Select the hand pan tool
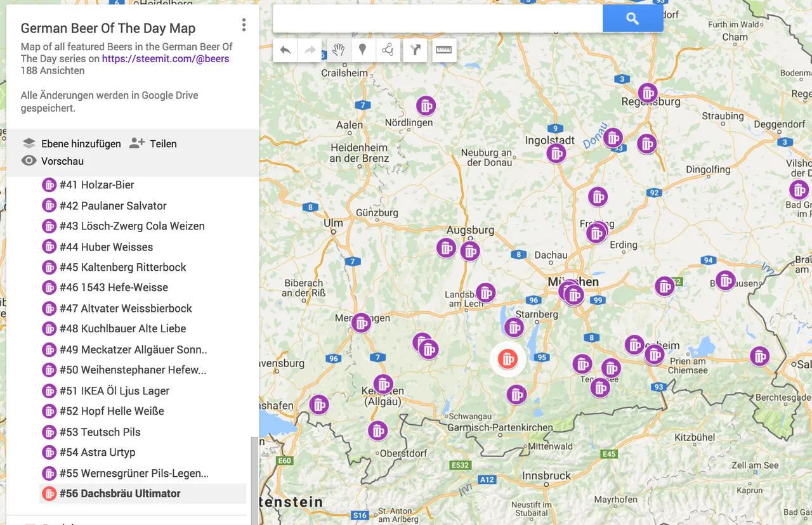This screenshot has width=812, height=525. [338, 50]
